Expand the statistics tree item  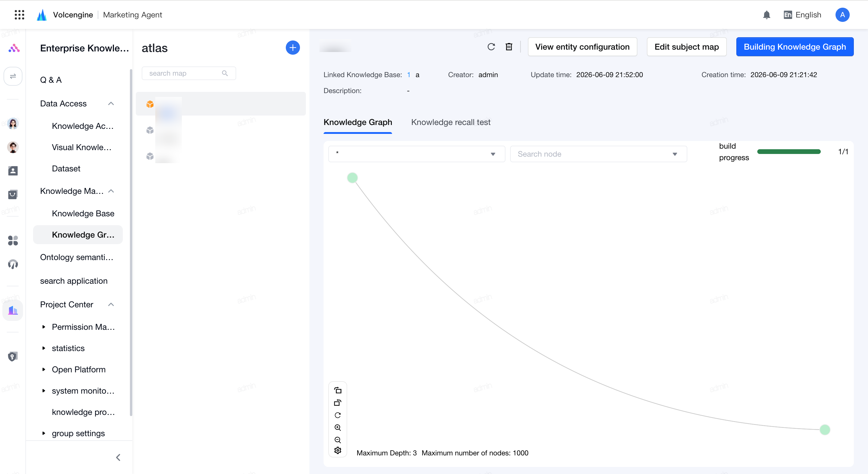click(x=44, y=348)
